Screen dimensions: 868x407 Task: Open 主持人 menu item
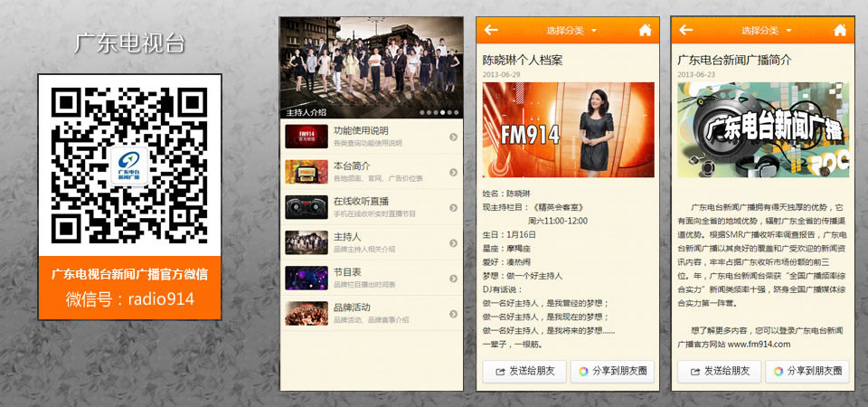point(372,242)
